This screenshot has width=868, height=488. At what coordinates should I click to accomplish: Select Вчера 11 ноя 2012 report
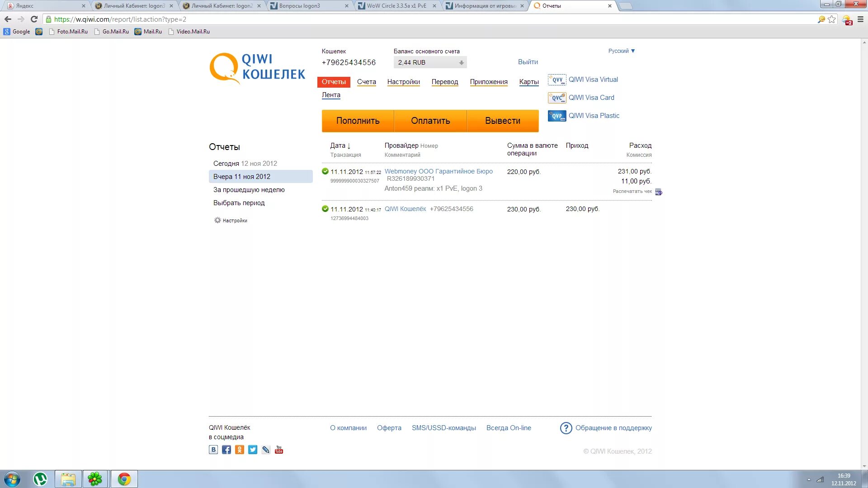[x=260, y=177]
